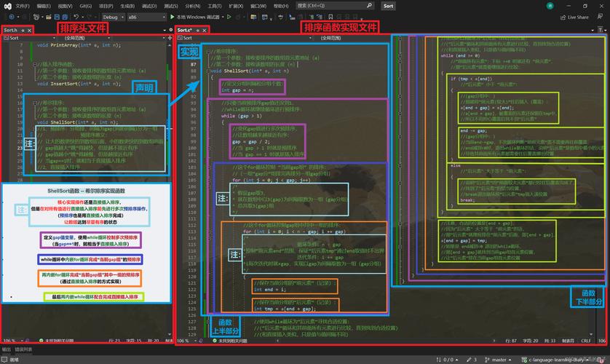Close the Sort.h tab
Screen dimensions: 610x364
[x=29, y=31]
